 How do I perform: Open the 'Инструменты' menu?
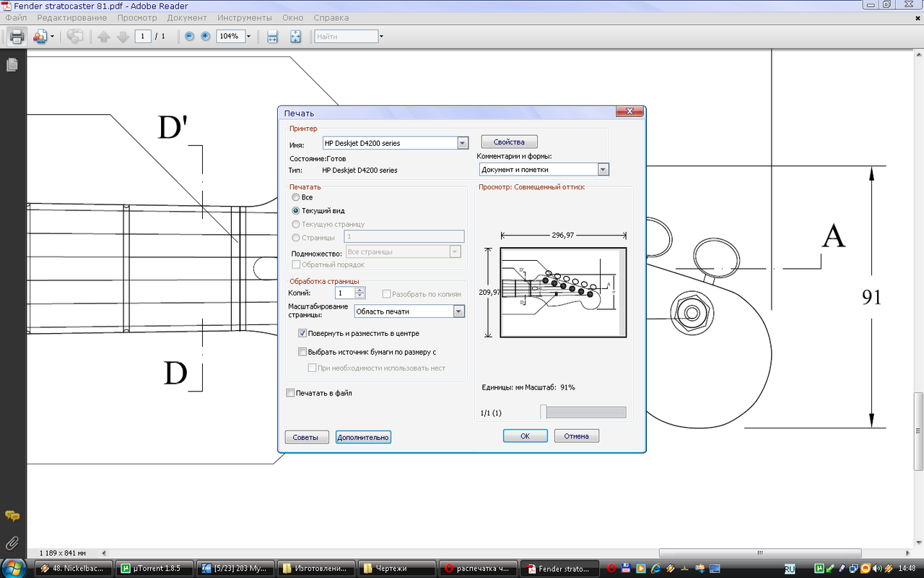point(244,17)
